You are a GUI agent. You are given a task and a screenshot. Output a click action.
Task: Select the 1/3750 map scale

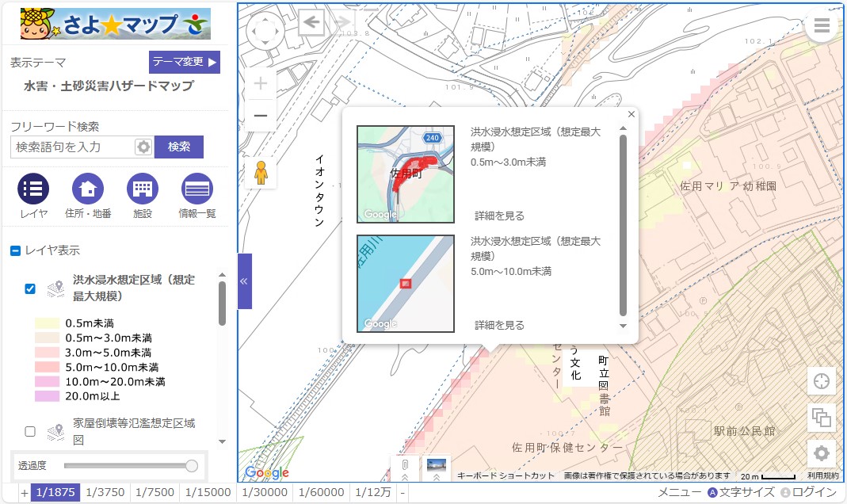tap(105, 492)
